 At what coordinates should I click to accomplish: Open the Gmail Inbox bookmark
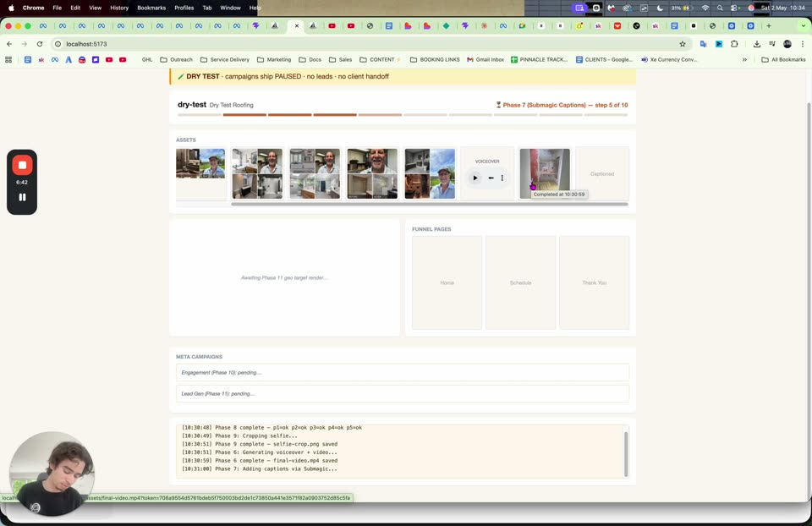486,59
